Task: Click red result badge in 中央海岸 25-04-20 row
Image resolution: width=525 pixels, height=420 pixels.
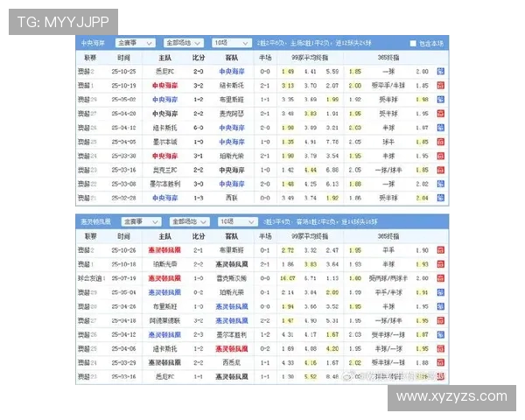Action: [441, 114]
